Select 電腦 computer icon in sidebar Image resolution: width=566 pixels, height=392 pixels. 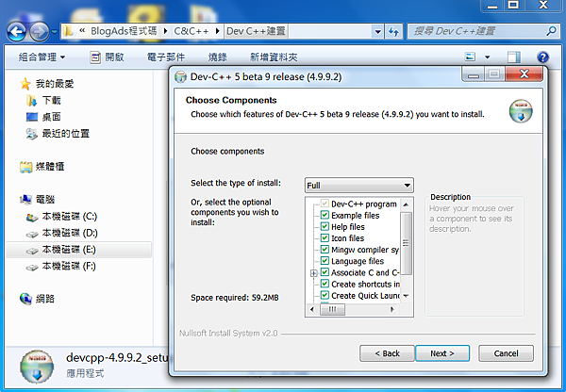click(25, 200)
